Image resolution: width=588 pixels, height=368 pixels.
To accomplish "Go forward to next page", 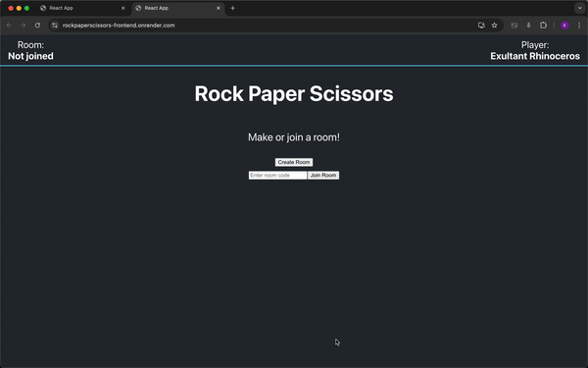I will 24,26.
